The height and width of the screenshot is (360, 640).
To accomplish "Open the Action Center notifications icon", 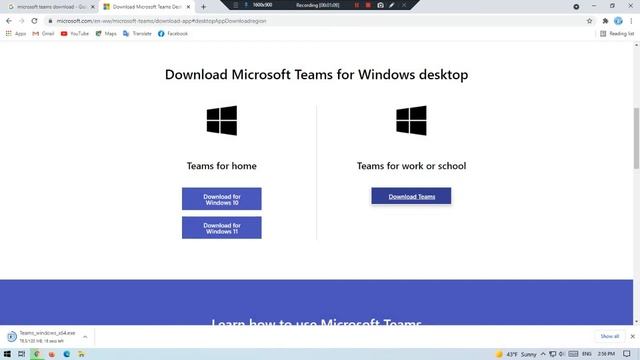I will 627,354.
